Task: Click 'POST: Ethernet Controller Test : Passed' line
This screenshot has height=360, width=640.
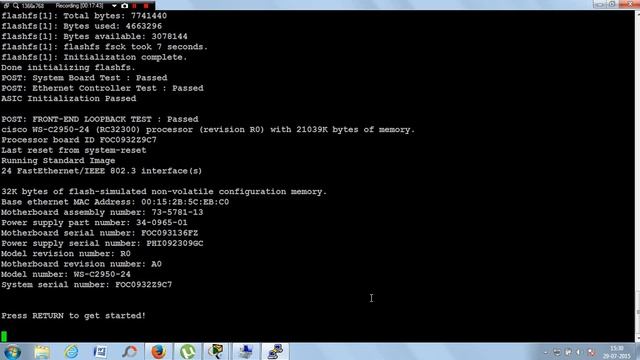Action: 102,88
